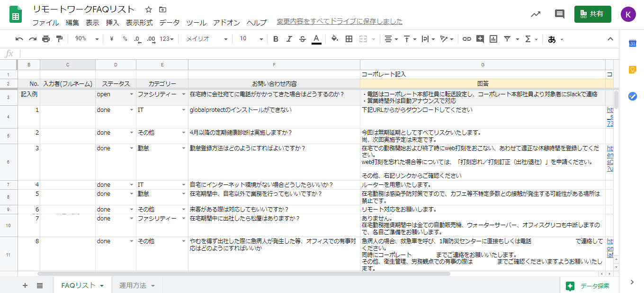644x293 pixels.
Task: Move document using the folder icon
Action: point(163,9)
